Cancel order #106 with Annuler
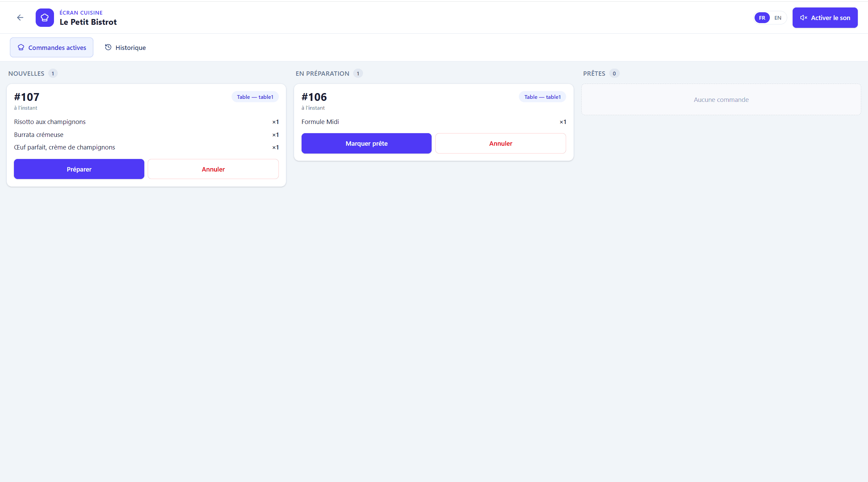868x482 pixels. [x=501, y=143]
